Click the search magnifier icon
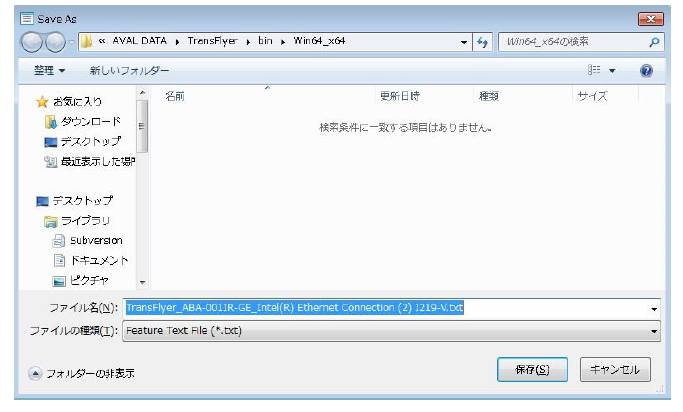This screenshot has height=412, width=683. (x=654, y=42)
